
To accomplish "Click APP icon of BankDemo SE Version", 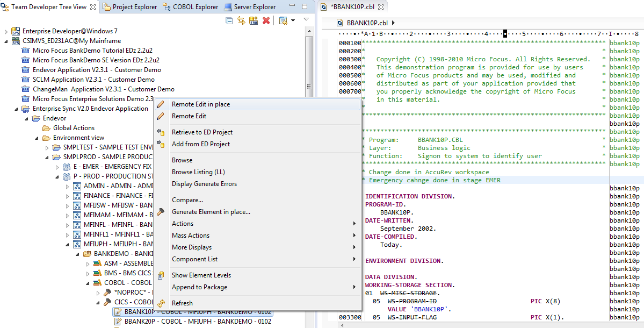I will tap(25, 60).
